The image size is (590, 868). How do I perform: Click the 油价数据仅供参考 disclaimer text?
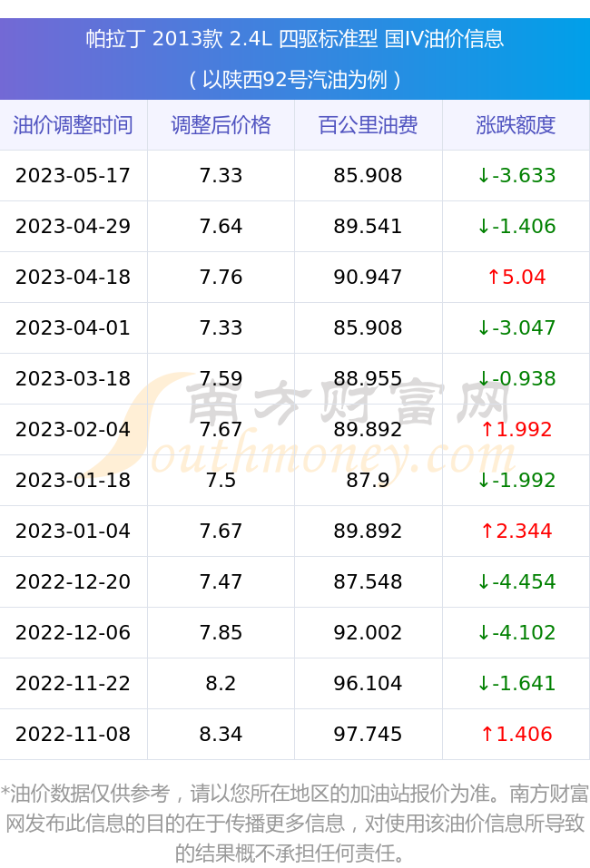295,824
